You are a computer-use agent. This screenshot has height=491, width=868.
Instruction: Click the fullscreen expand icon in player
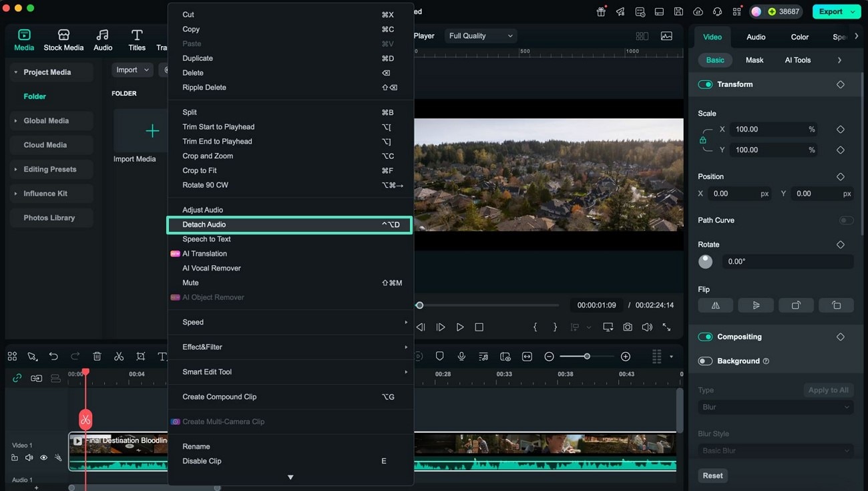pos(666,327)
